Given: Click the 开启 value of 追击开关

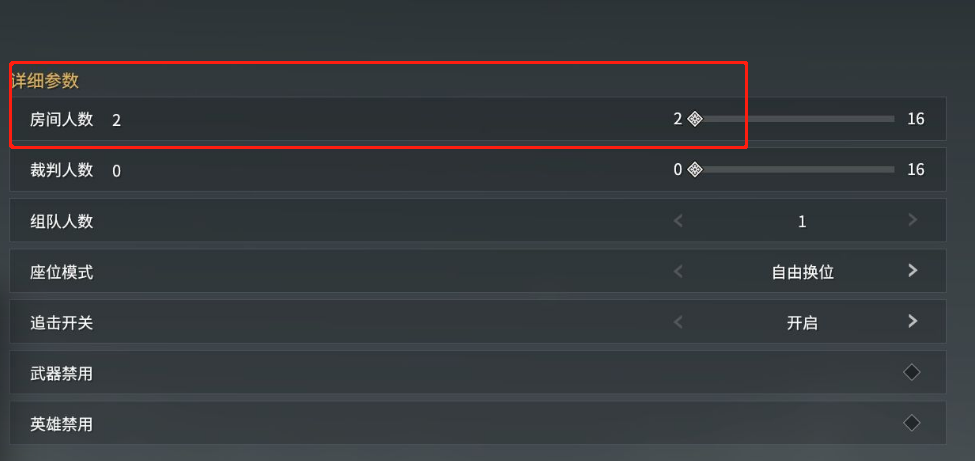Looking at the screenshot, I should [x=802, y=323].
